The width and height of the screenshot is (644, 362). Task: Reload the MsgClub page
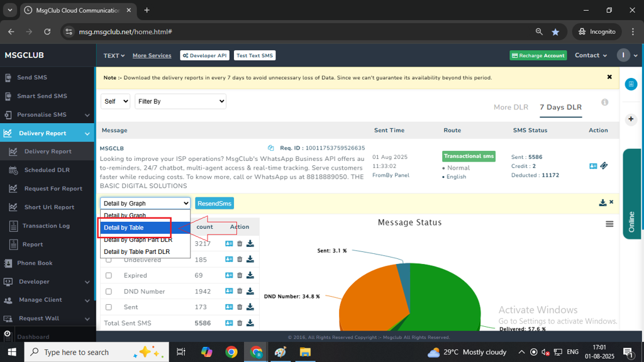(47, 31)
